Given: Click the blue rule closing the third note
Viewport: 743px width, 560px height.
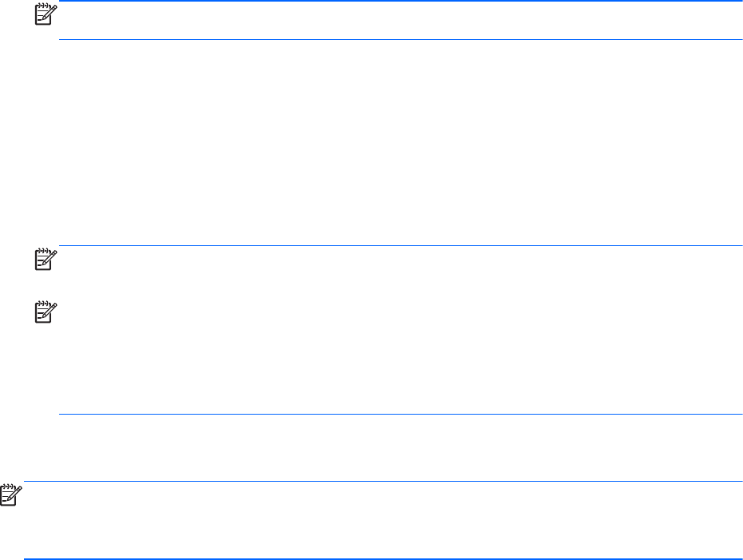Looking at the screenshot, I should coord(399,414).
